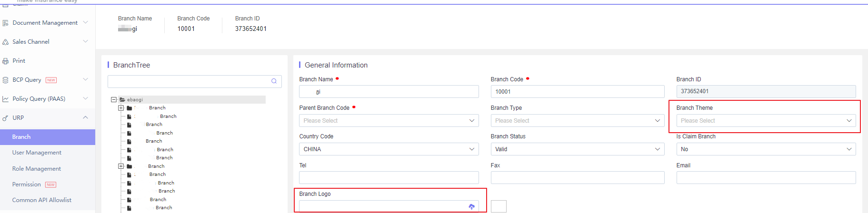The width and height of the screenshot is (868, 213).
Task: Open Common API Allowlist page
Action: (42, 200)
